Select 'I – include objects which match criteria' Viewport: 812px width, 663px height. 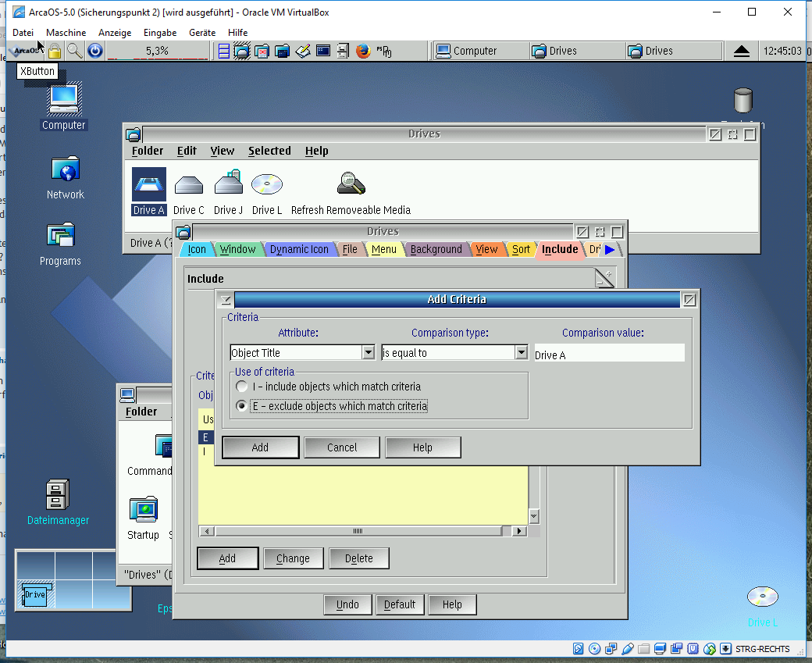pos(329,387)
